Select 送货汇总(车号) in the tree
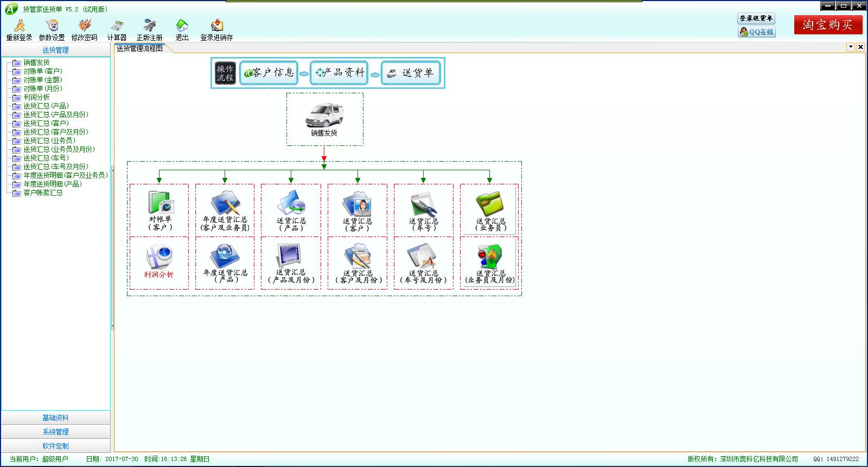 pos(46,158)
